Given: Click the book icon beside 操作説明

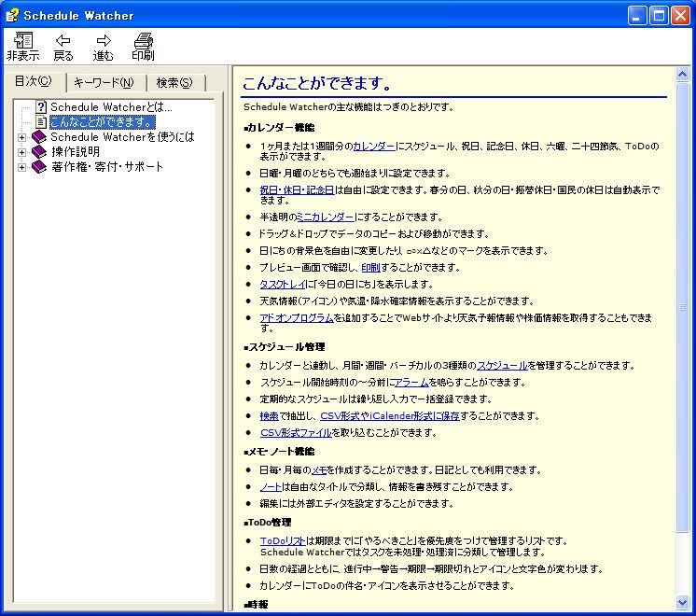Looking at the screenshot, I should point(39,152).
